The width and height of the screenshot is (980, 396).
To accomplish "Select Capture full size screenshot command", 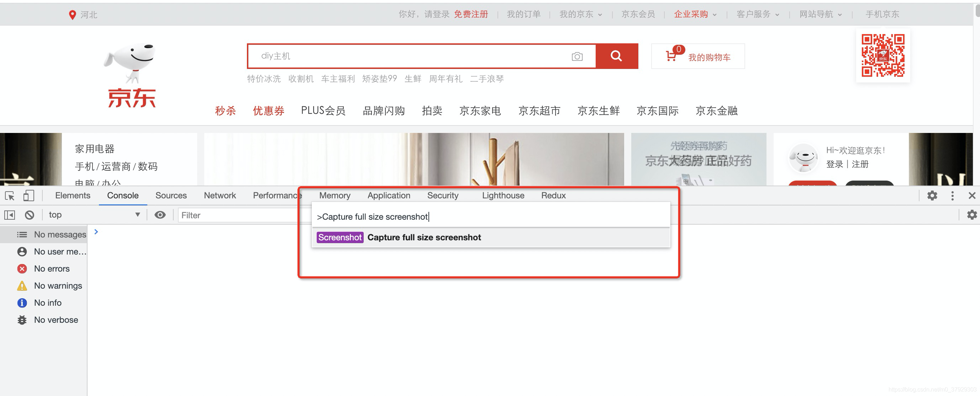I will pos(423,237).
